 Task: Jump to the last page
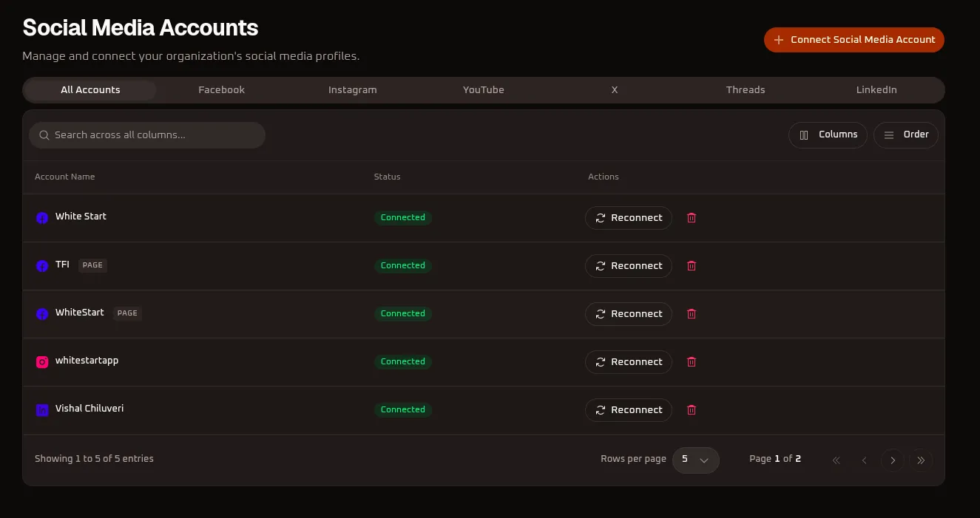pyautogui.click(x=921, y=460)
